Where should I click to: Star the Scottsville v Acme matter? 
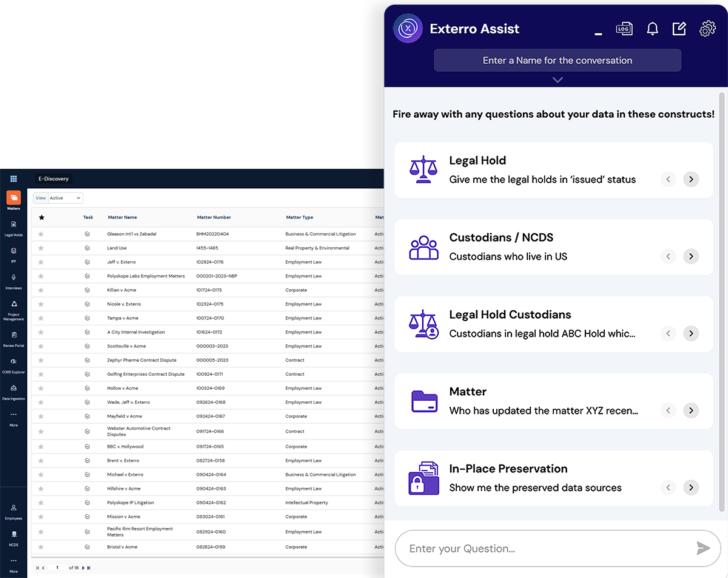click(41, 346)
